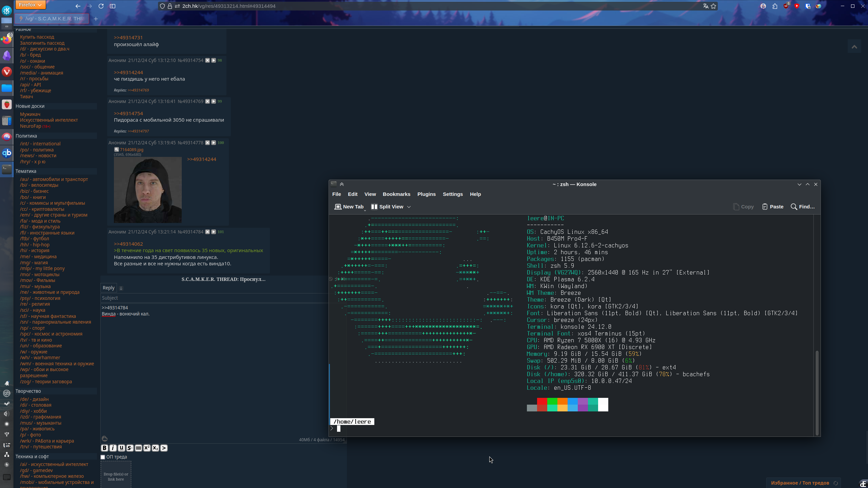Toggle the Firefox sidebar icon
Image resolution: width=868 pixels, height=488 pixels.
click(113, 6)
